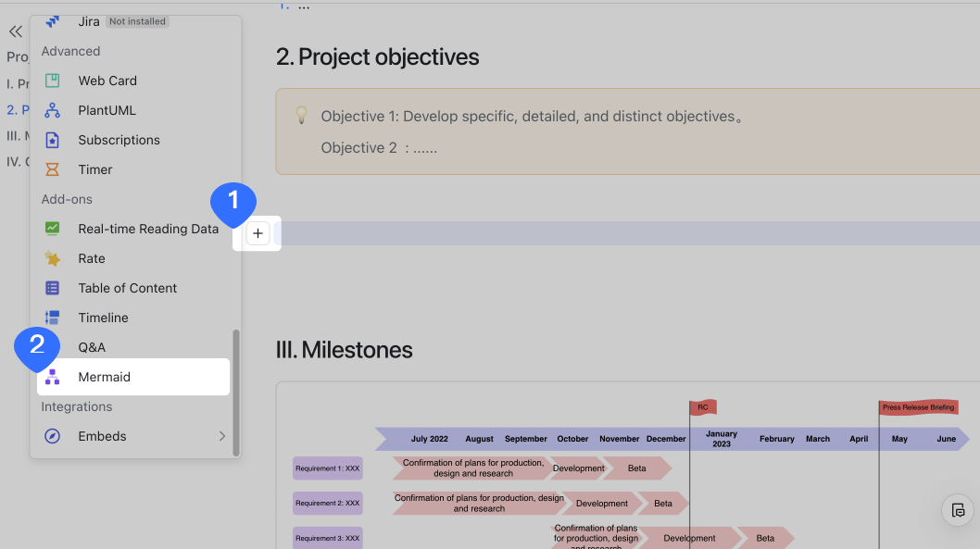Click the red RC milestone flag

(703, 407)
